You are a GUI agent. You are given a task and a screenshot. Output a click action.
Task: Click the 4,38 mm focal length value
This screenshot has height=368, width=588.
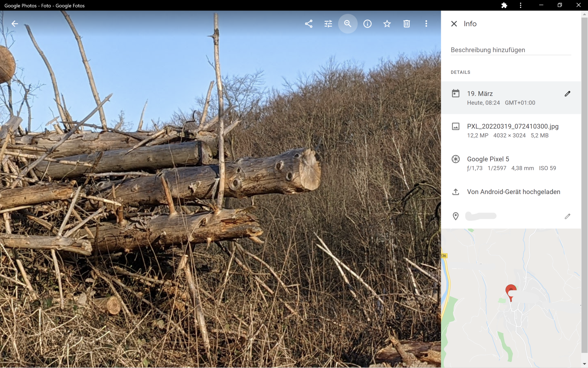522,168
